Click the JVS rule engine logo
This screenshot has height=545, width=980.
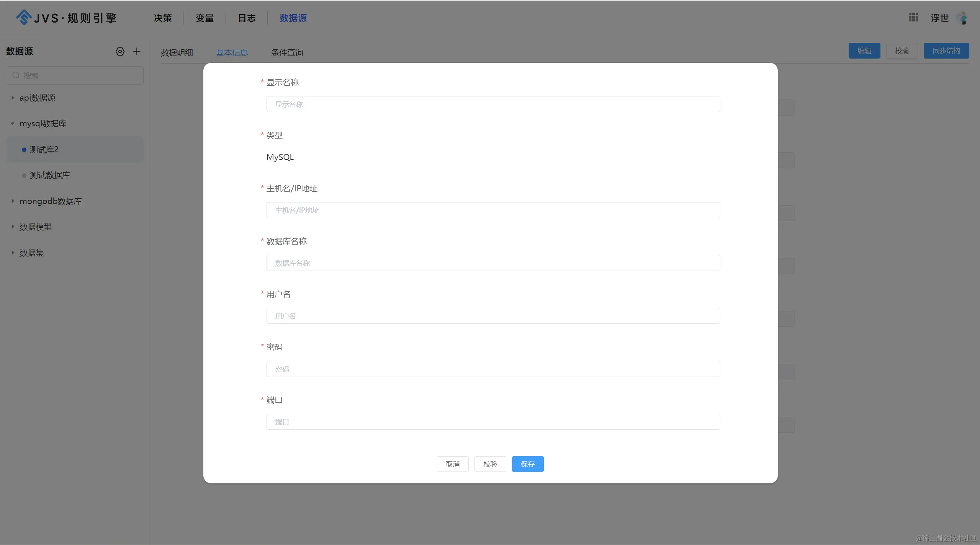pyautogui.click(x=66, y=18)
